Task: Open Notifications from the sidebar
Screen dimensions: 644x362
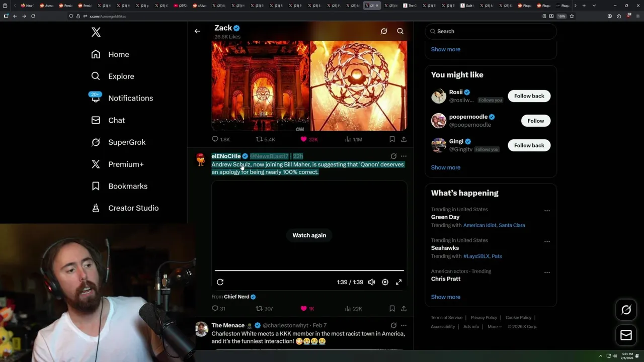Action: click(x=122, y=98)
